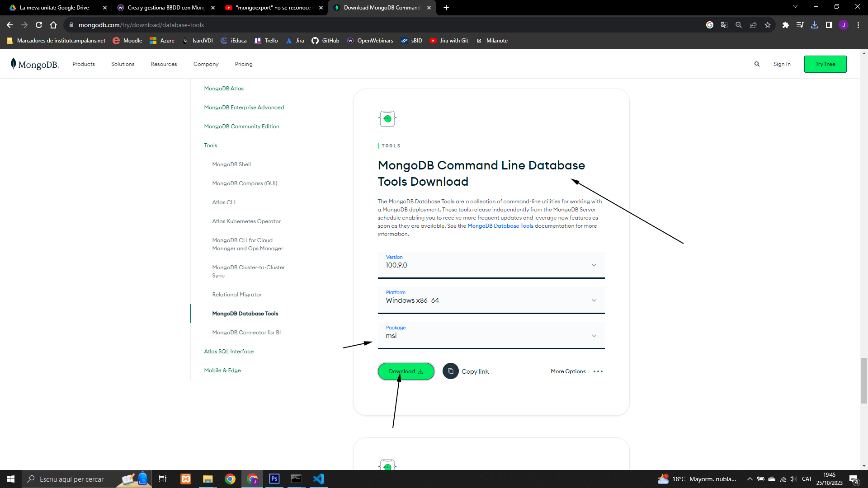Open MongoDB Compass (GUI) sidebar link

[245, 183]
